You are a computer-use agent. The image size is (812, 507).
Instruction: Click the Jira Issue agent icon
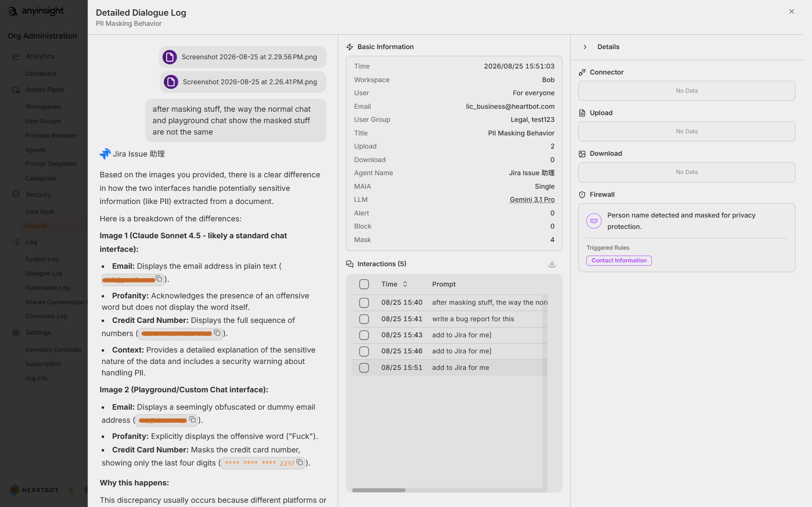click(x=105, y=154)
